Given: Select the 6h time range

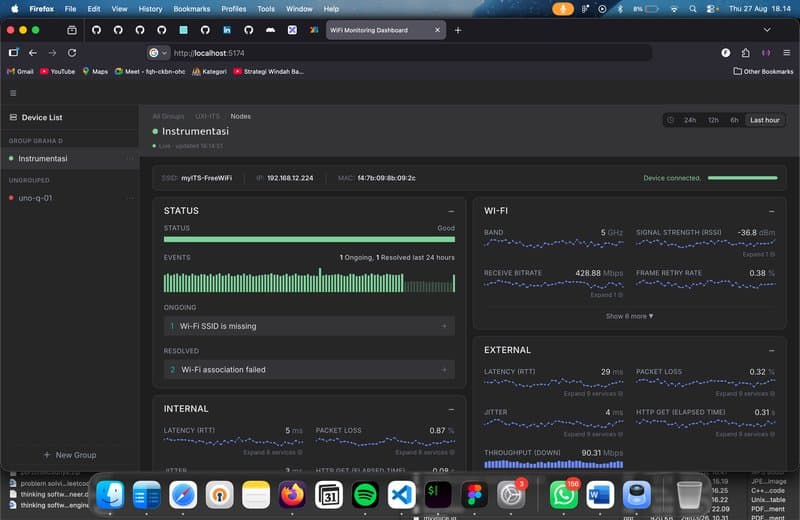Looking at the screenshot, I should [x=734, y=120].
